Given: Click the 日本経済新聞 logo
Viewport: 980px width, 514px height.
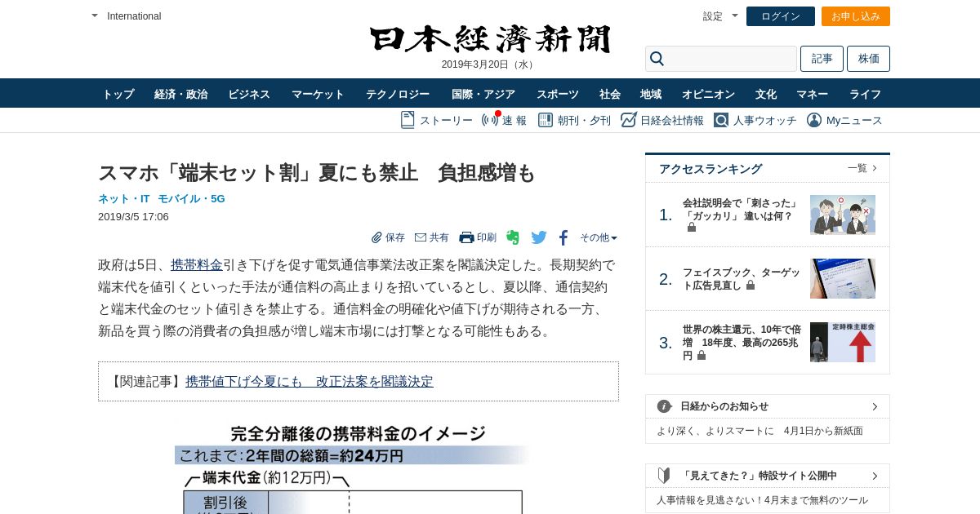Looking at the screenshot, I should 490,39.
